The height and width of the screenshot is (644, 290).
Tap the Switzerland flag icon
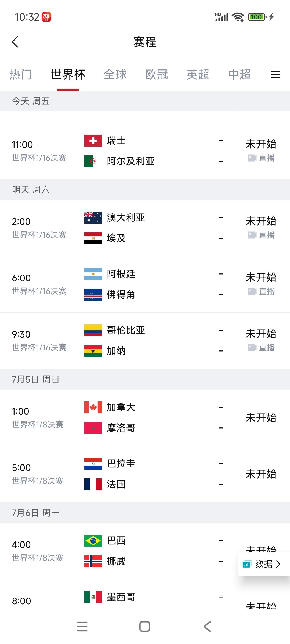coord(93,141)
